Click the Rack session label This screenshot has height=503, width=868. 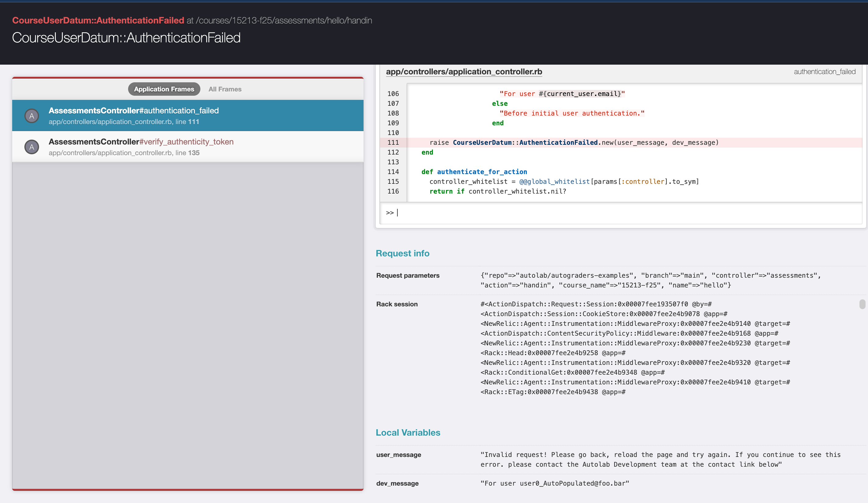[x=397, y=304]
